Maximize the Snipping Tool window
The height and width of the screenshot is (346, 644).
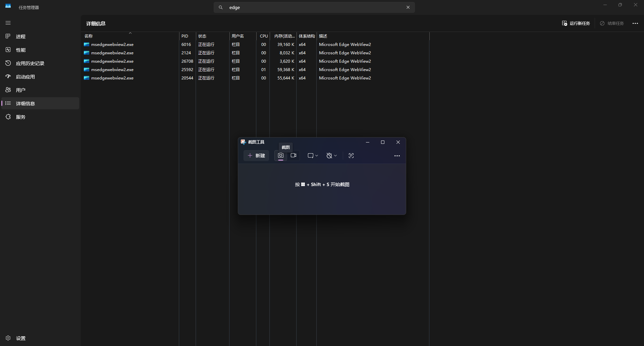point(383,142)
